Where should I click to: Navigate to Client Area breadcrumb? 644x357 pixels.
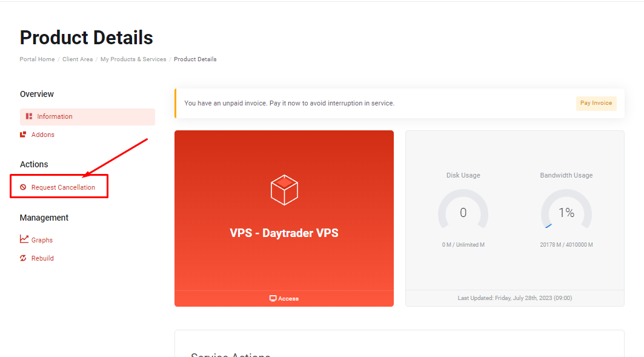coord(78,59)
